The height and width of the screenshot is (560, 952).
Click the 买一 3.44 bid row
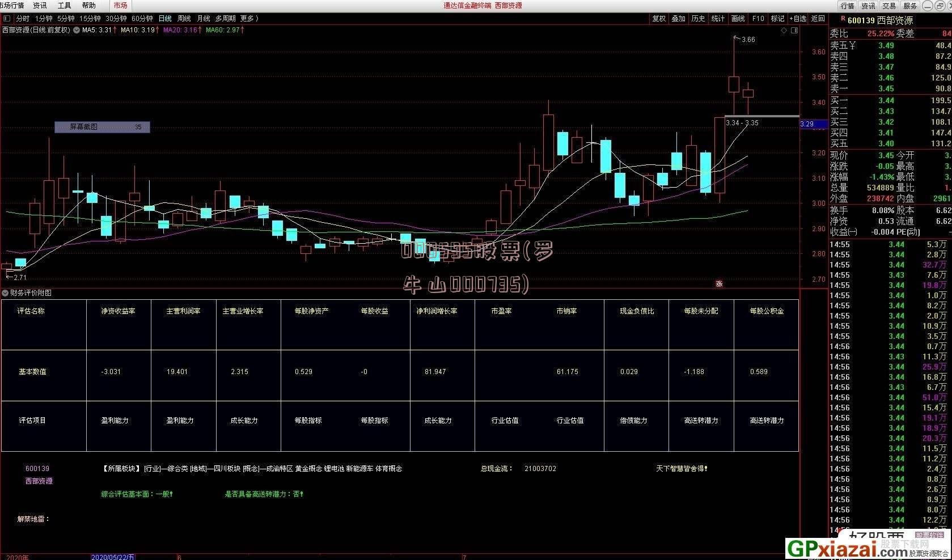pos(890,100)
